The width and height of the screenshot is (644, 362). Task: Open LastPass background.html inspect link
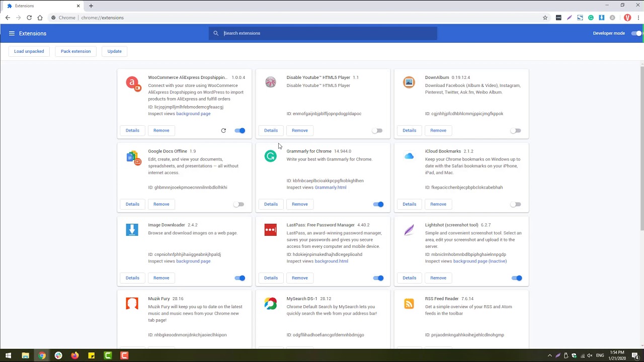click(x=332, y=261)
